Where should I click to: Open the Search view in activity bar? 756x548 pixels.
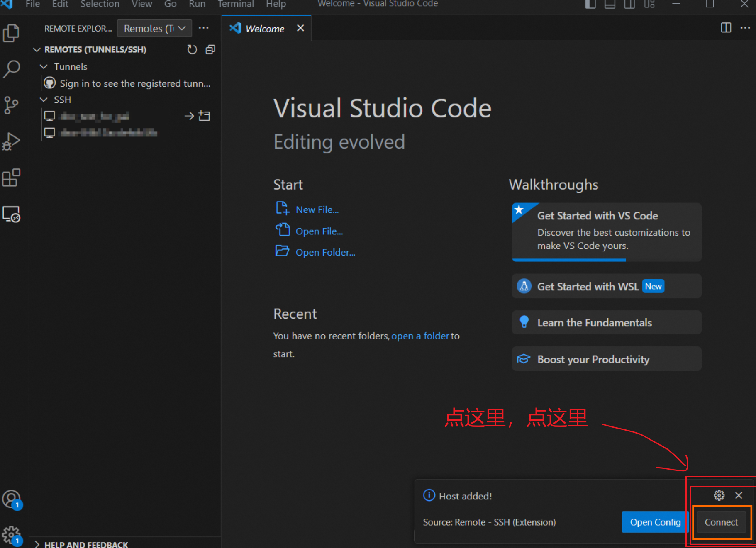[11, 69]
